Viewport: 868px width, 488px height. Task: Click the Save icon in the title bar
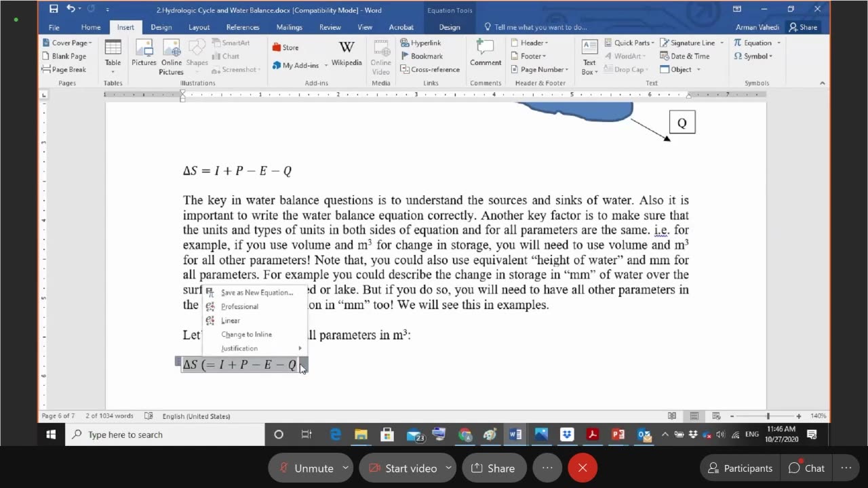pyautogui.click(x=54, y=9)
